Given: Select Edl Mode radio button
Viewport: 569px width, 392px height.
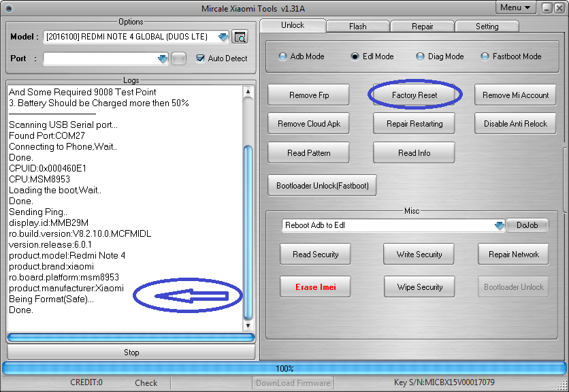Looking at the screenshot, I should [x=355, y=56].
